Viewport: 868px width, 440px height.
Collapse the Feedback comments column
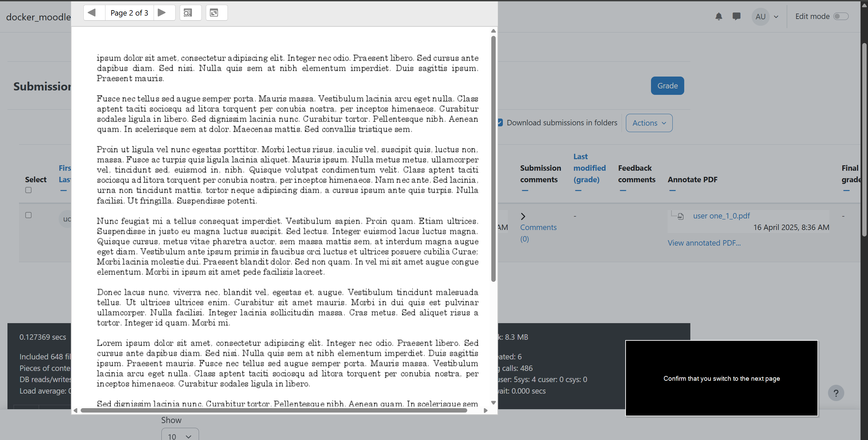point(623,191)
